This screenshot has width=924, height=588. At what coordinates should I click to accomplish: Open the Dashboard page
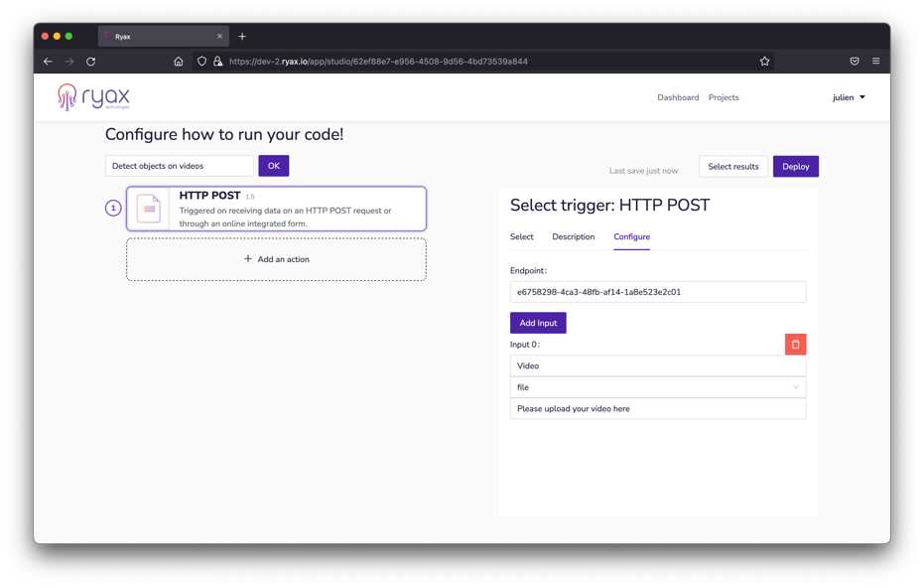[678, 97]
